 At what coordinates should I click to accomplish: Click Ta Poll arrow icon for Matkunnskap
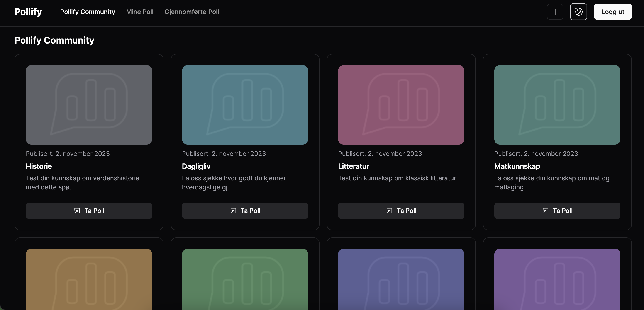tap(545, 211)
